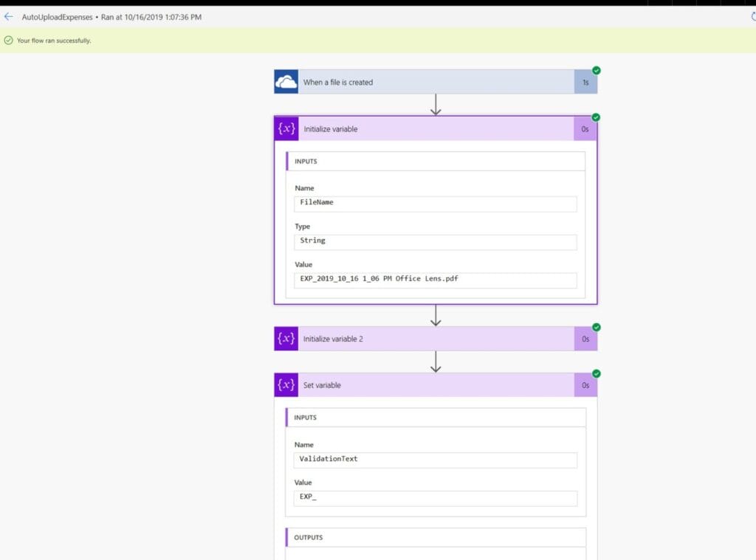Screen dimensions: 756x560
Task: Click the Value field containing EXP_
Action: click(x=436, y=498)
